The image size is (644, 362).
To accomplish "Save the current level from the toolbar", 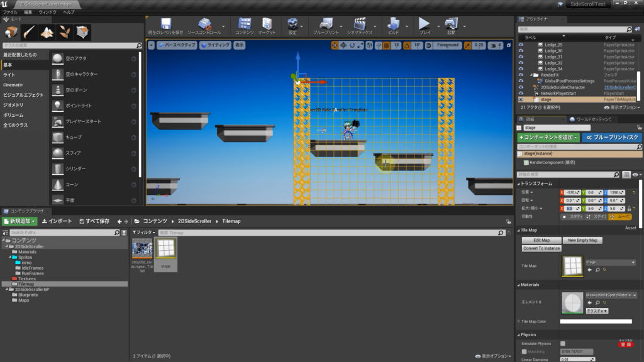I will [x=165, y=25].
